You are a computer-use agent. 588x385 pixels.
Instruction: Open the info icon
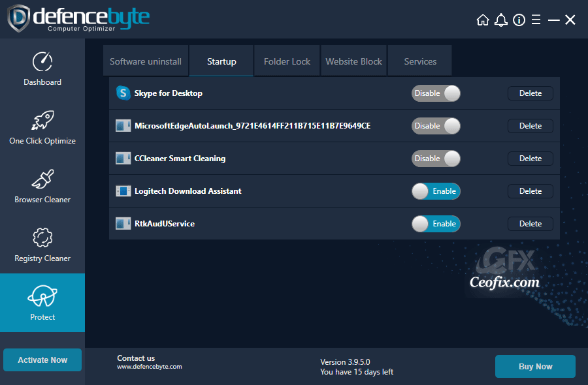(519, 20)
